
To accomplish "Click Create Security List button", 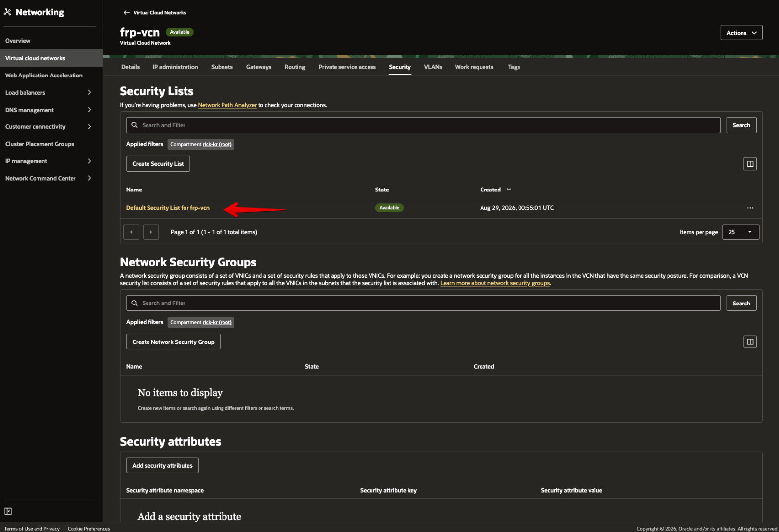I will pyautogui.click(x=158, y=164).
